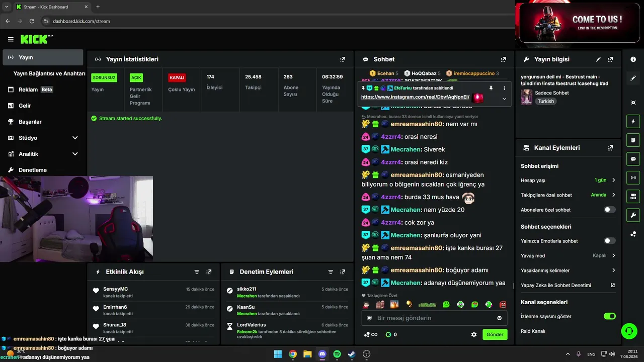
Task: Open Başarılar in the sidebar
Action: click(x=43, y=122)
